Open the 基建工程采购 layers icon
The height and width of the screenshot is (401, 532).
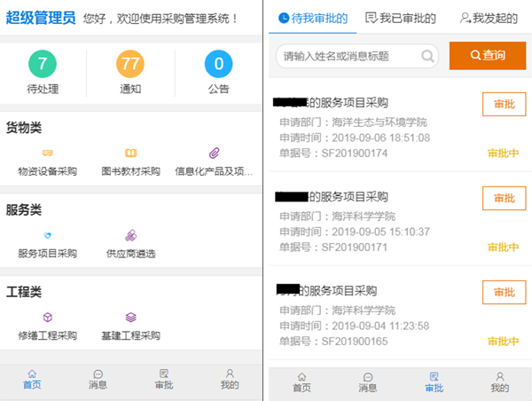coord(130,318)
